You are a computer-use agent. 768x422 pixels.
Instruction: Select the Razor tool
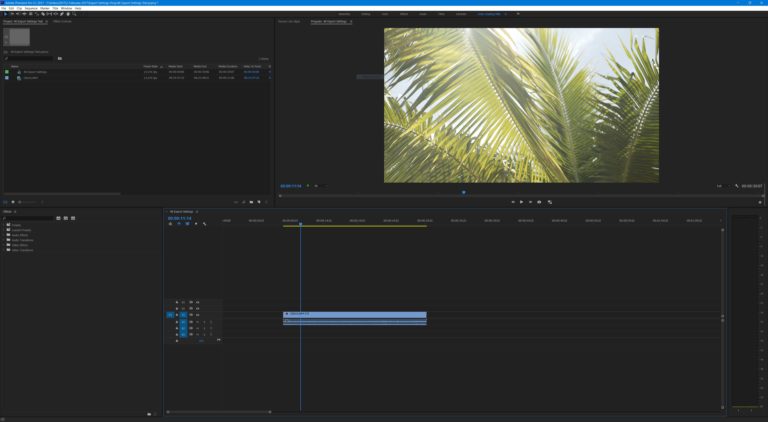point(43,14)
